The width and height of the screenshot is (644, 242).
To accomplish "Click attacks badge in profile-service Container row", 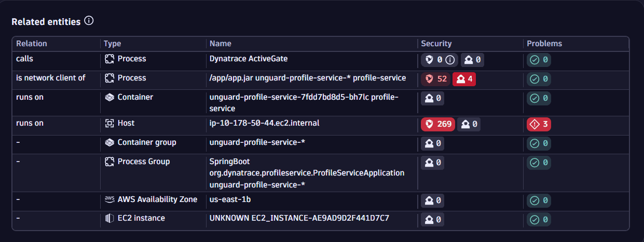I will 433,98.
